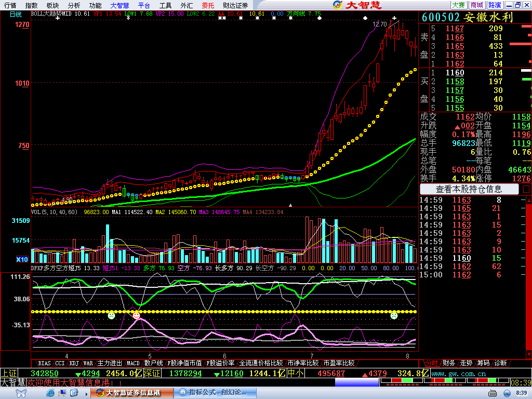Open the 委托 menu

pos(208,5)
